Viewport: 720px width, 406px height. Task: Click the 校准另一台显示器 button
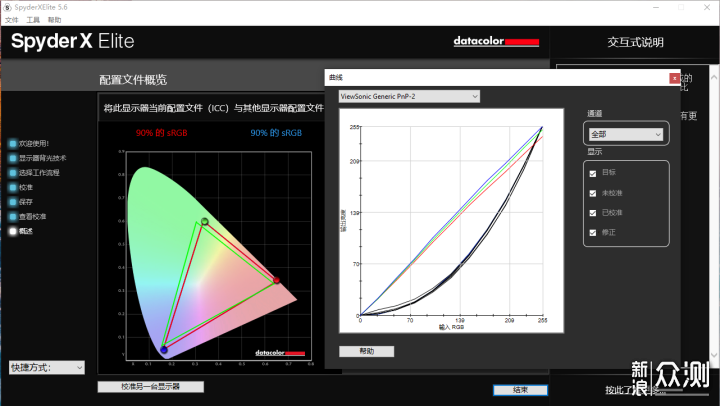151,387
